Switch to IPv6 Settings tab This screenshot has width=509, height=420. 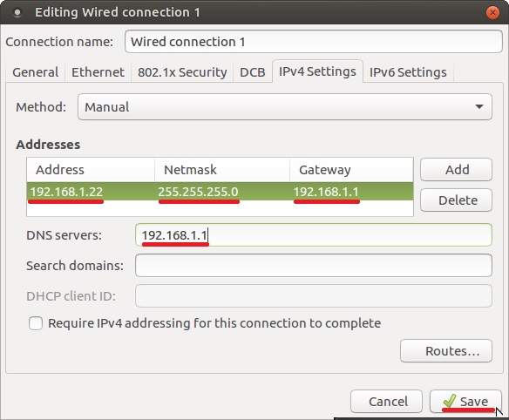point(408,72)
